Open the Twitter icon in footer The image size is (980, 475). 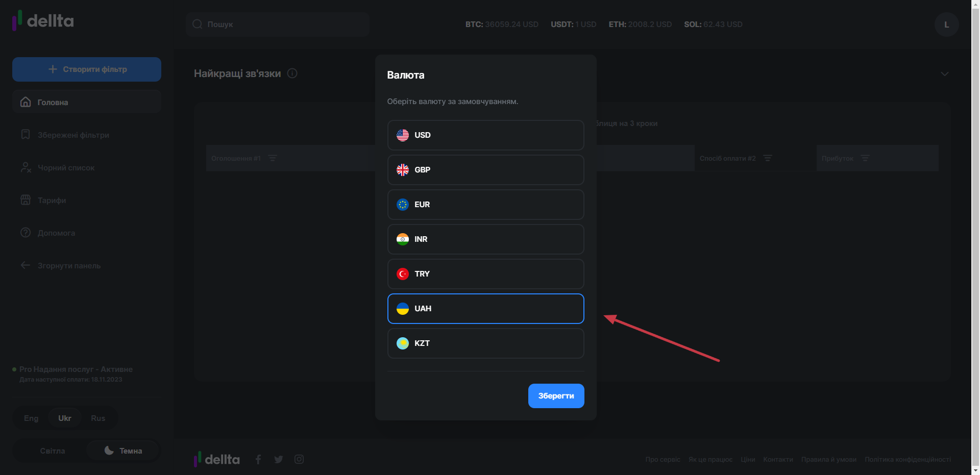279,459
